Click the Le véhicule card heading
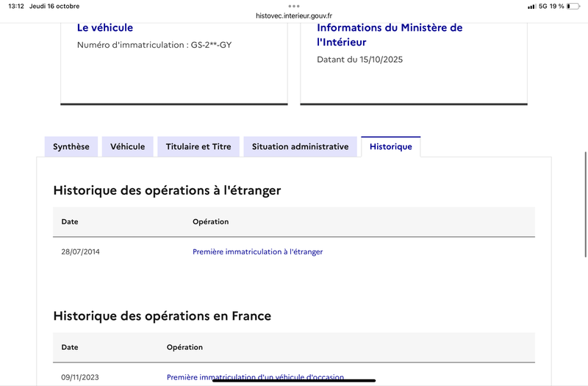The image size is (588, 386). click(x=105, y=28)
